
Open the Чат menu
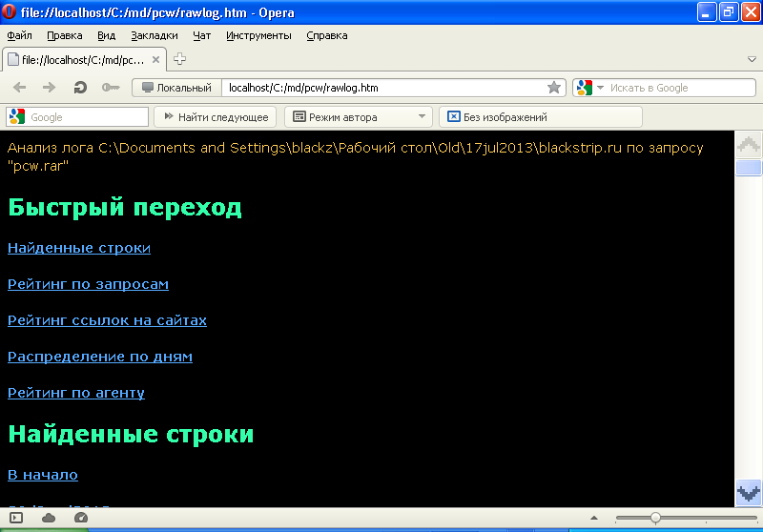tap(201, 35)
